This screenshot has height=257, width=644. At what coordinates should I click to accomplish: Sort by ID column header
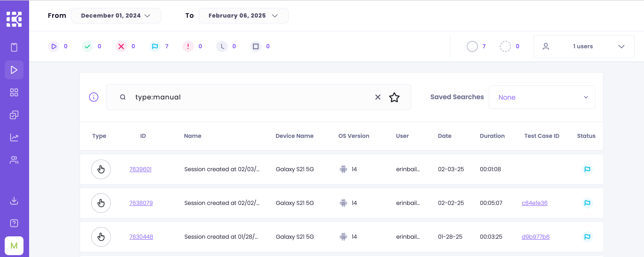(x=143, y=136)
